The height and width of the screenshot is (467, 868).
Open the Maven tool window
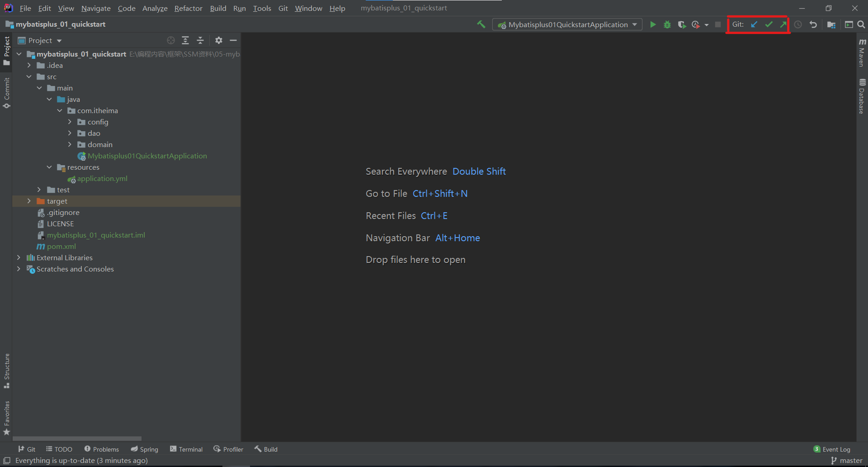tap(862, 52)
